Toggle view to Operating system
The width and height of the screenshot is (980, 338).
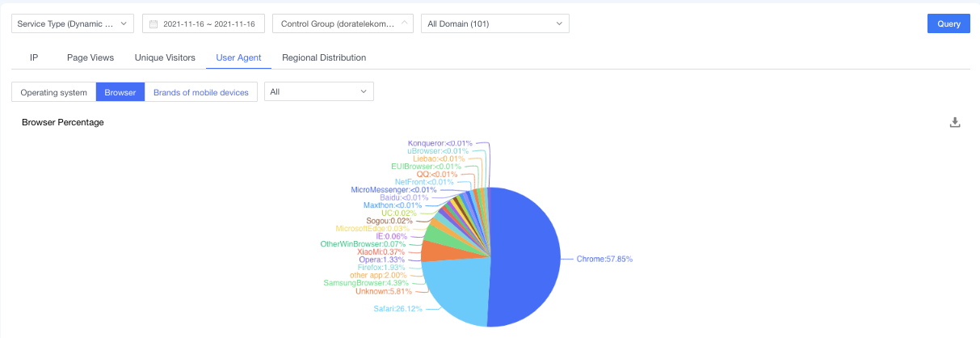(x=53, y=92)
